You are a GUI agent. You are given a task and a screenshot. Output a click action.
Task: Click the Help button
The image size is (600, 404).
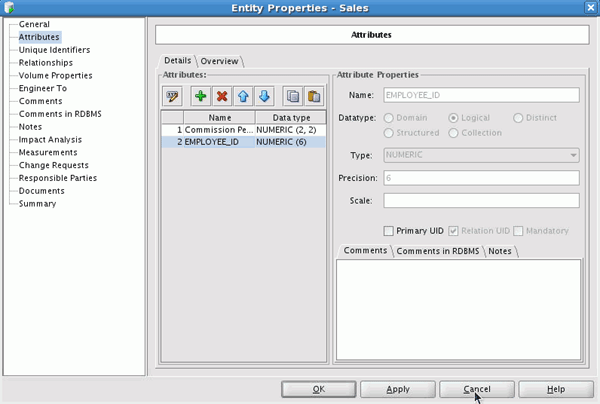556,389
